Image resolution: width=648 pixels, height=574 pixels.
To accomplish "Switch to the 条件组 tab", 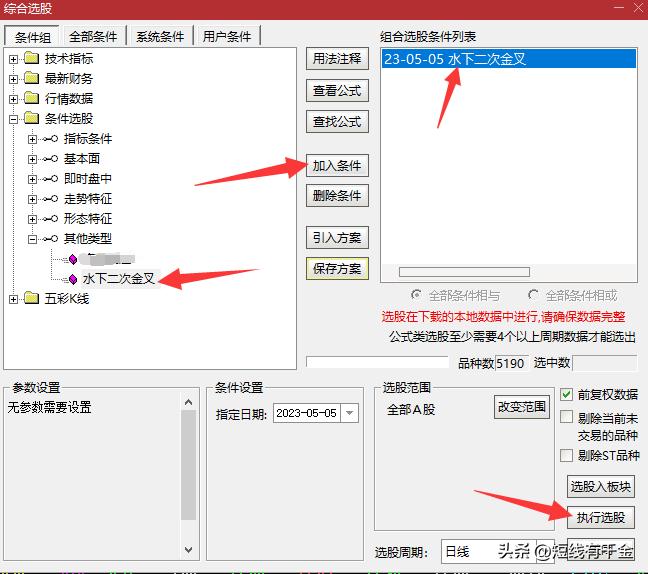I will 32,37.
